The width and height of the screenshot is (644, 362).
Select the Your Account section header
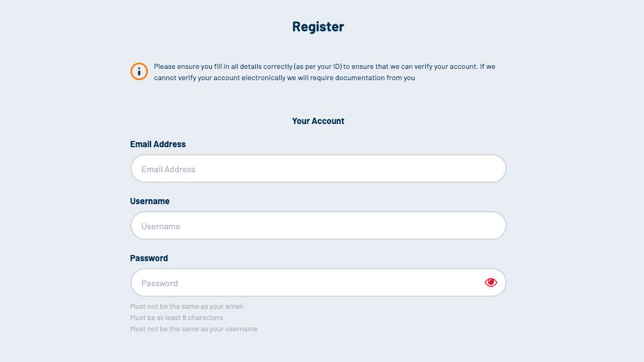[318, 121]
